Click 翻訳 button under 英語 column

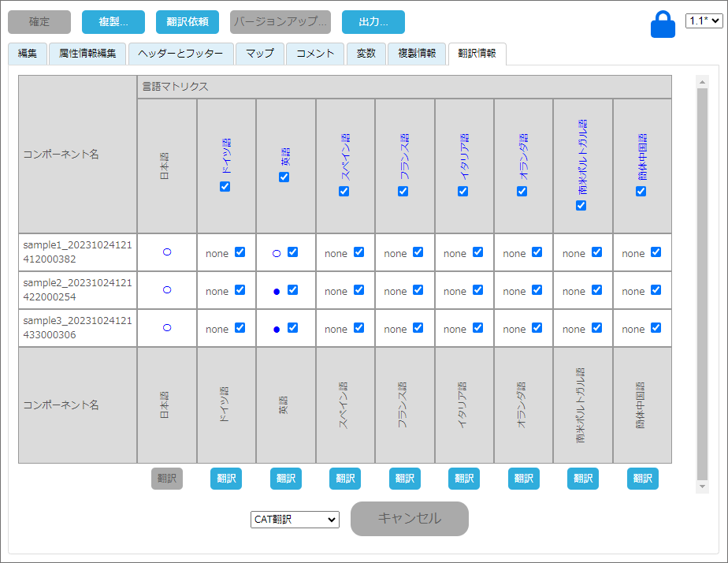[x=286, y=479]
